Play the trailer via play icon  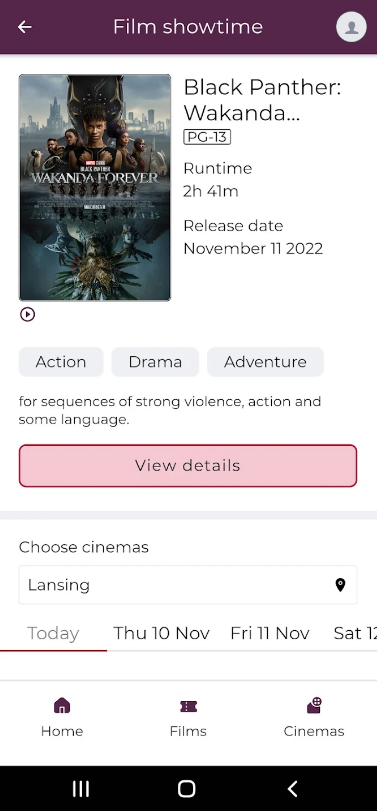click(x=27, y=314)
